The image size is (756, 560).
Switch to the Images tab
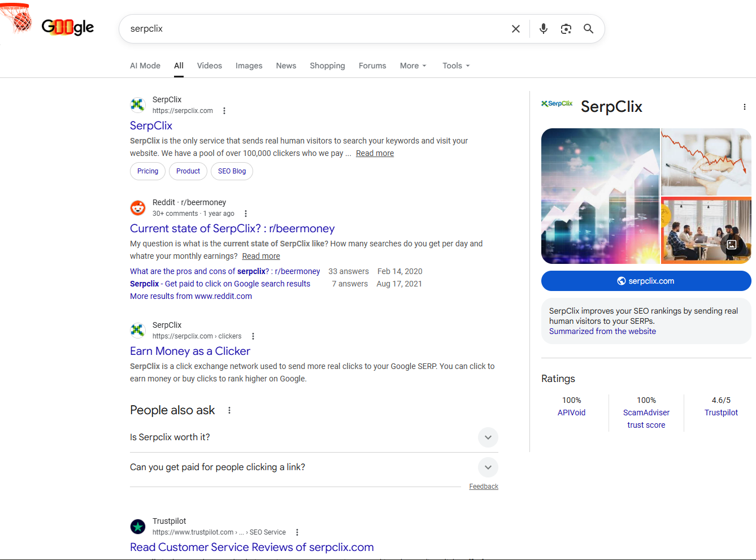pyautogui.click(x=249, y=66)
